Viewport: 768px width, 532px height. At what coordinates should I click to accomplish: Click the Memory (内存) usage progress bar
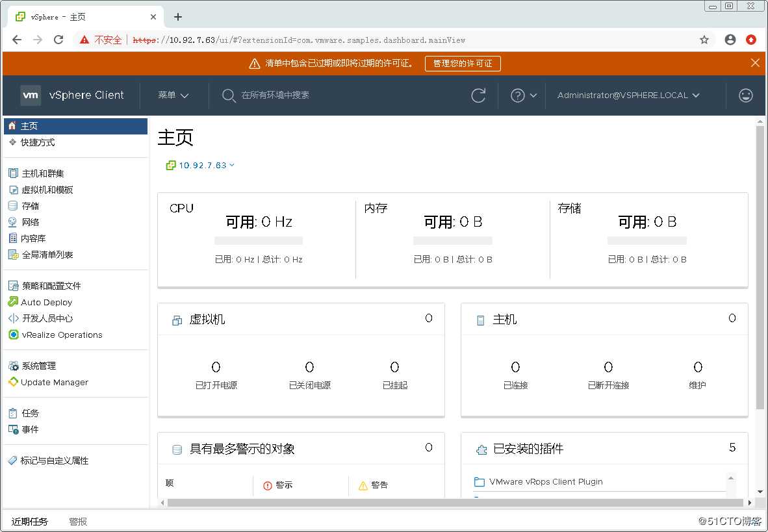tap(453, 240)
